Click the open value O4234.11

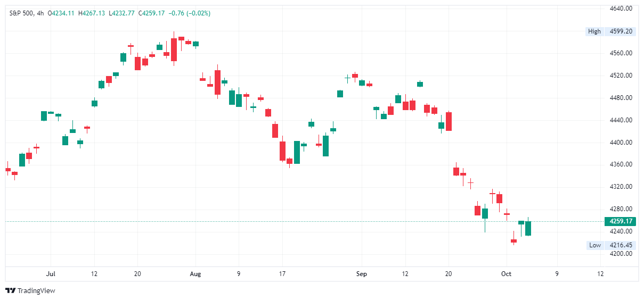pos(61,13)
